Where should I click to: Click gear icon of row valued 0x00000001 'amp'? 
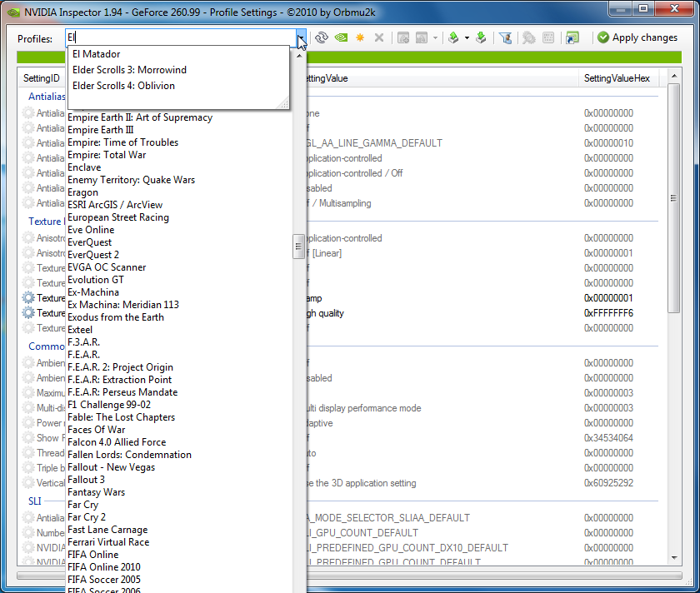28,297
